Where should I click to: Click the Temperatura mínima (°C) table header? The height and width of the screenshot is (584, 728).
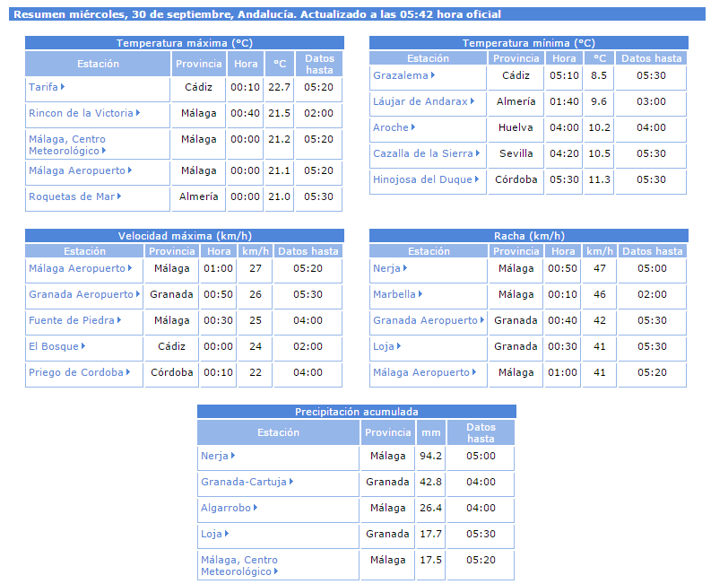528,43
